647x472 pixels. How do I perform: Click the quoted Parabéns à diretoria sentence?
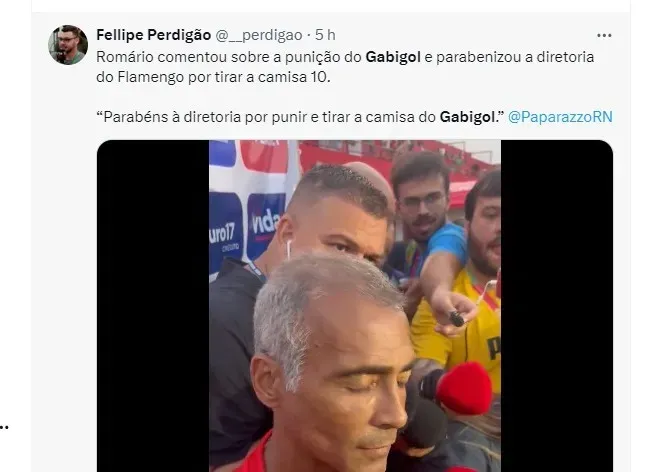[x=300, y=117]
